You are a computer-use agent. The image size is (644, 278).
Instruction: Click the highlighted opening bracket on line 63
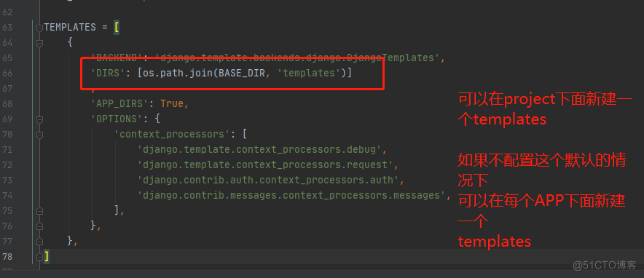(x=117, y=28)
